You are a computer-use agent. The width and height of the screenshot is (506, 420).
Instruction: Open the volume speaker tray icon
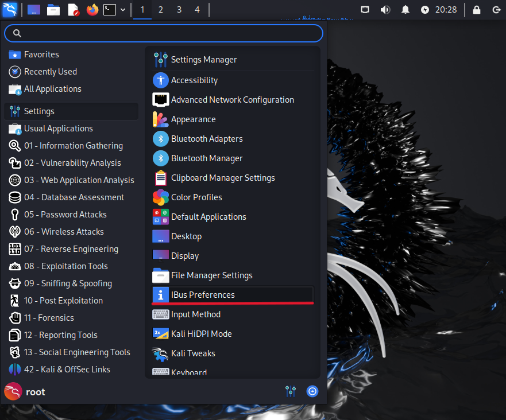(x=385, y=10)
